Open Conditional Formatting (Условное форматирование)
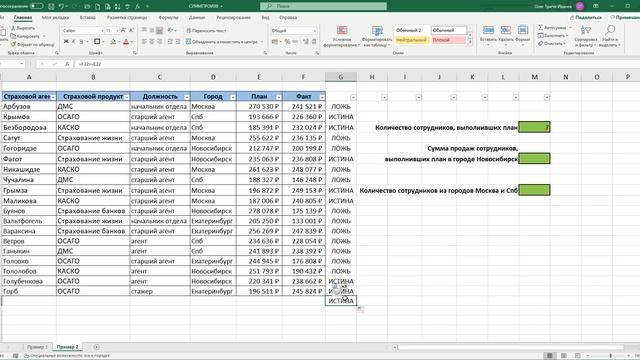The width and height of the screenshot is (640, 360). tap(342, 36)
